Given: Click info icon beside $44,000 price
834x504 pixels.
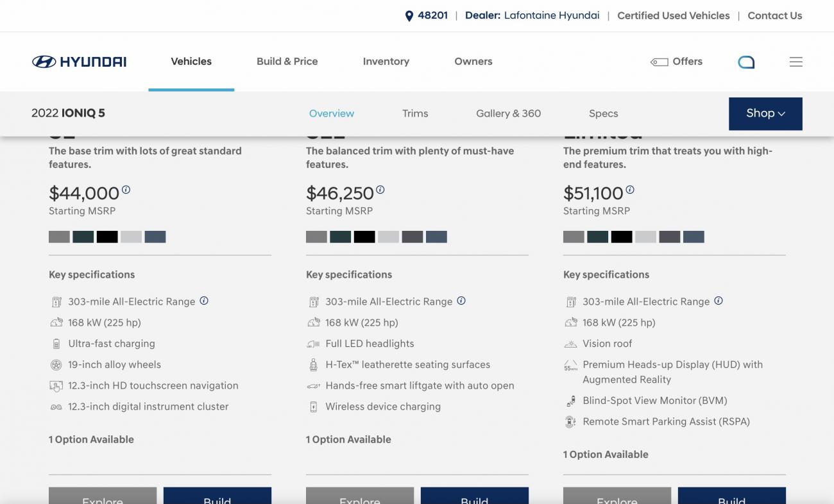Looking at the screenshot, I should point(126,190).
